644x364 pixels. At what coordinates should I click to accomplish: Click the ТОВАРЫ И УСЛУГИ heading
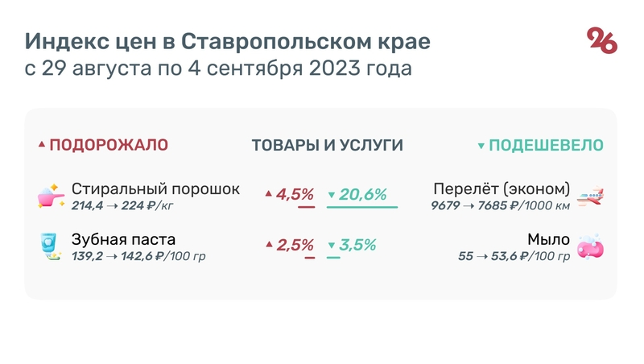tap(328, 145)
